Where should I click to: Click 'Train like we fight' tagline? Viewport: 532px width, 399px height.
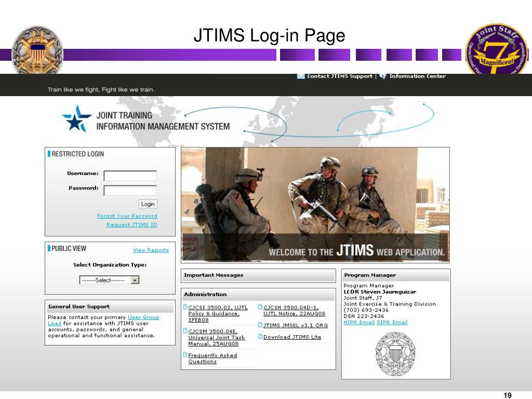coord(101,89)
